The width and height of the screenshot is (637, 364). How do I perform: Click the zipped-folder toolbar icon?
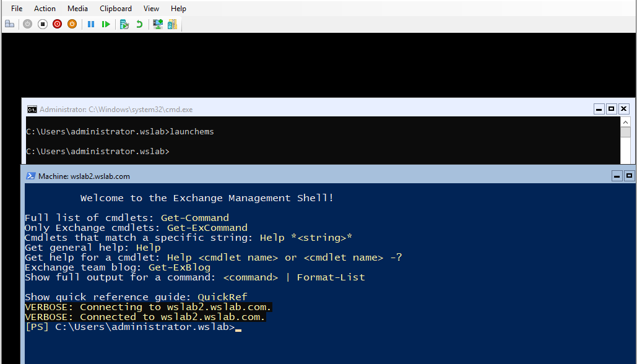172,24
